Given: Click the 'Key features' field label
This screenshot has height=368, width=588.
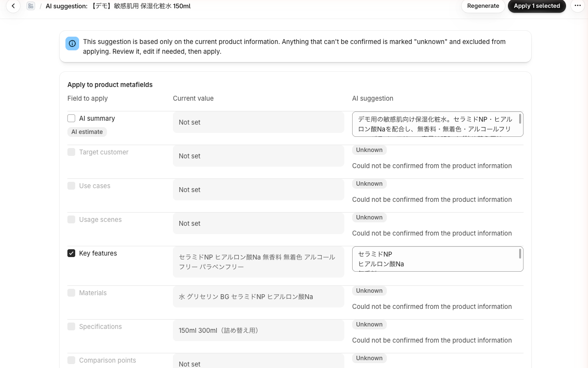Looking at the screenshot, I should 98,253.
